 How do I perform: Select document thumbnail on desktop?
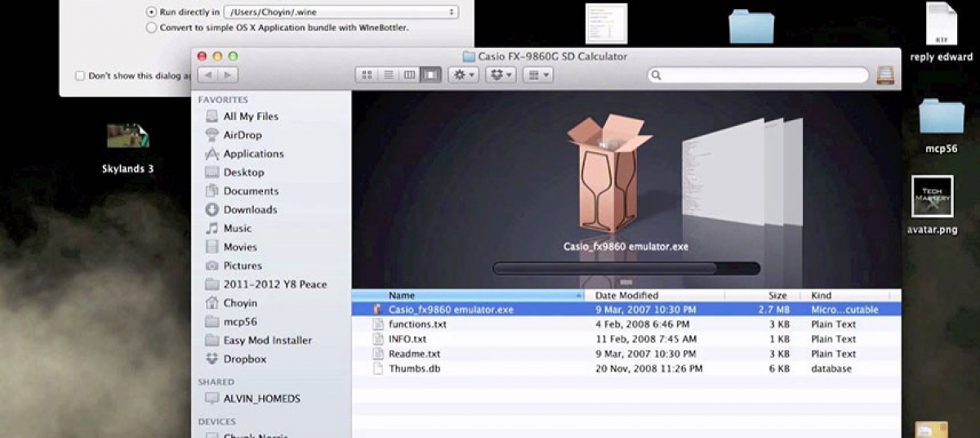pyautogui.click(x=606, y=24)
